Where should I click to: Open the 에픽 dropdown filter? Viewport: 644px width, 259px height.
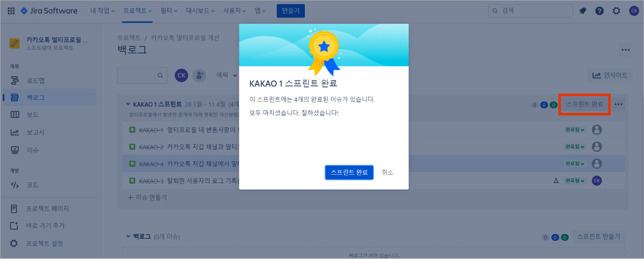click(226, 75)
